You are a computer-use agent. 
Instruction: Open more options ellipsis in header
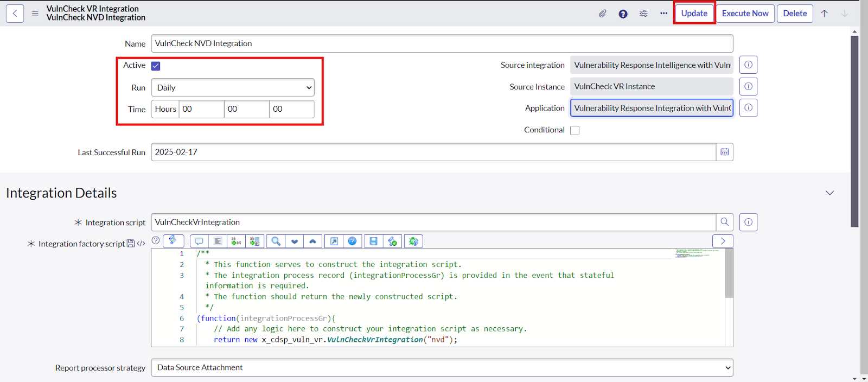[x=663, y=14]
